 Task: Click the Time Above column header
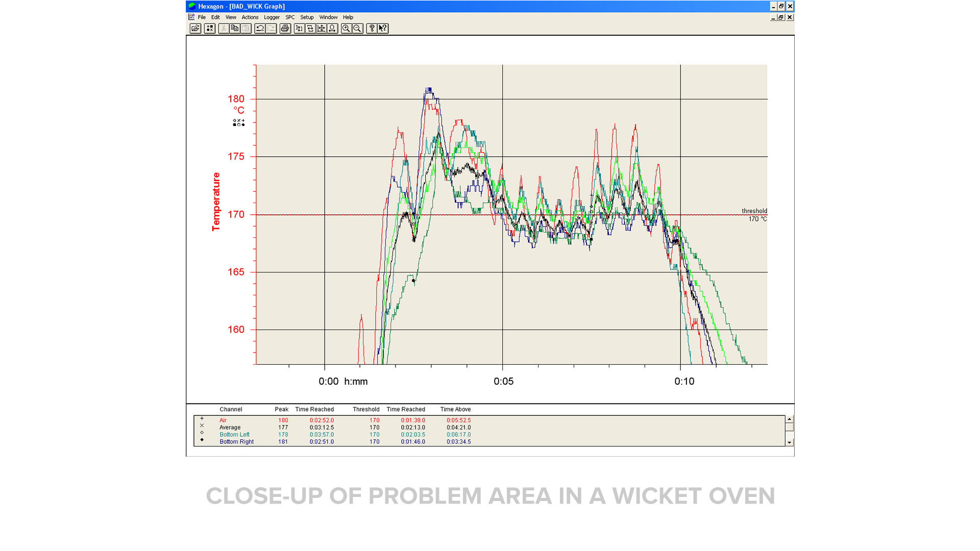[x=456, y=409]
